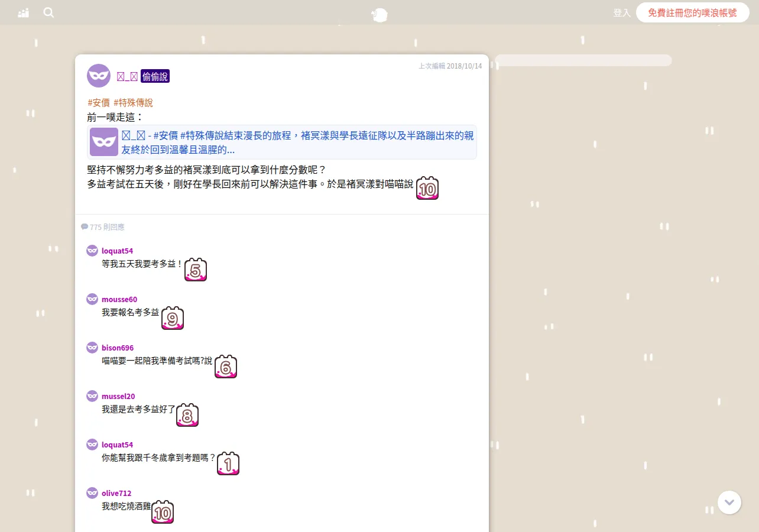759x532 pixels.
Task: Open loquat54 name above 等我五天我要考多益
Action: tap(117, 251)
